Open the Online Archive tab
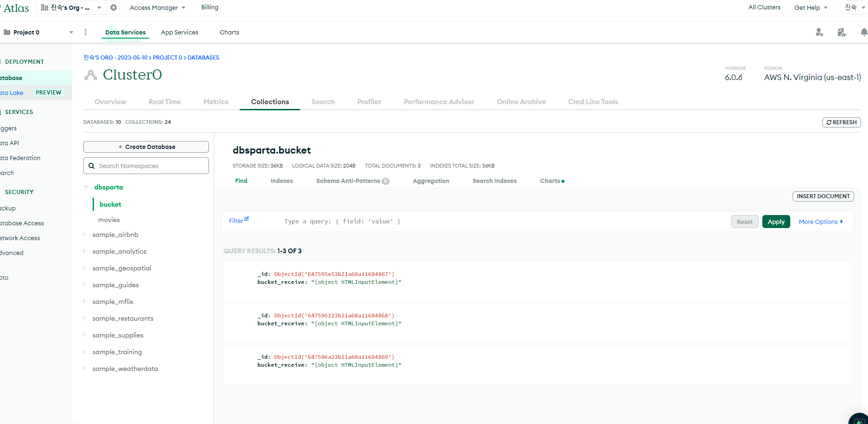This screenshot has height=424, width=868. coord(521,101)
